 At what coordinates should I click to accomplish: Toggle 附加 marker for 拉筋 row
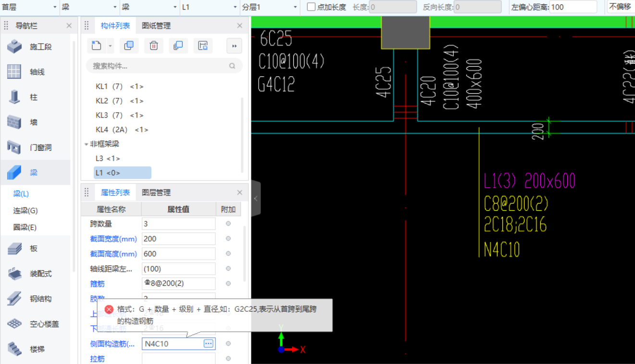coord(228,358)
